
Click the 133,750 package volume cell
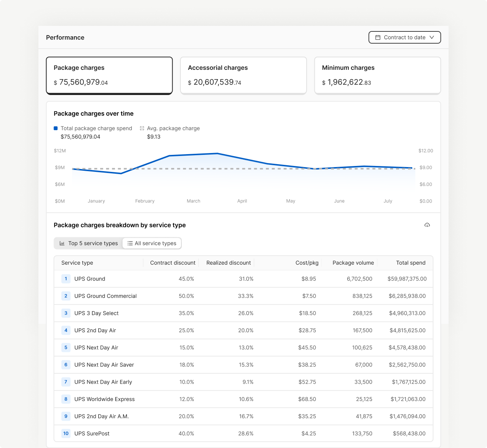(x=362, y=434)
